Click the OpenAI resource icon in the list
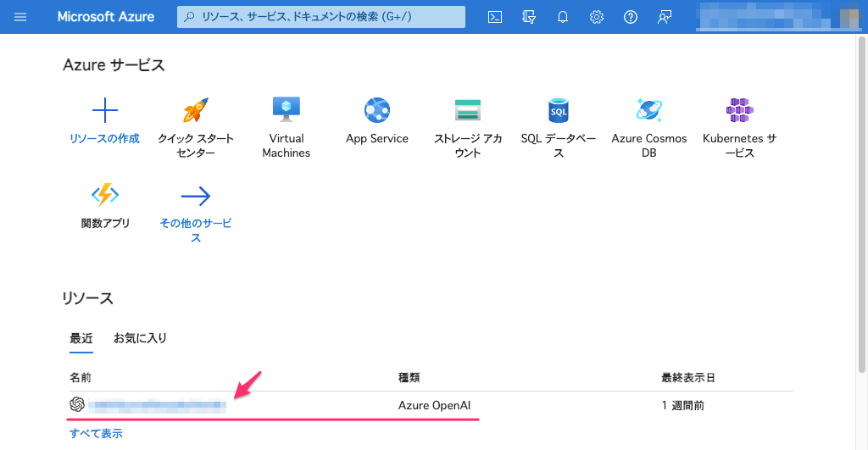Viewport: 868px width, 450px height. point(77,404)
